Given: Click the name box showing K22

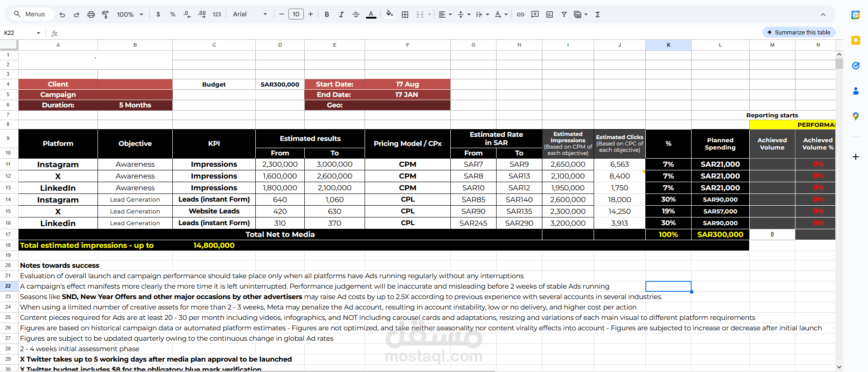Looking at the screenshot, I should tap(17, 33).
